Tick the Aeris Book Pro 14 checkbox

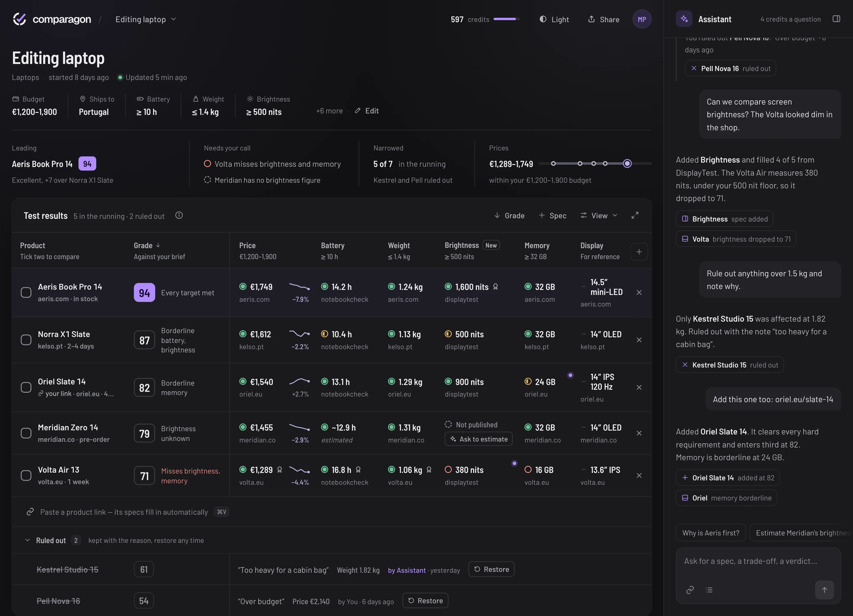26,292
